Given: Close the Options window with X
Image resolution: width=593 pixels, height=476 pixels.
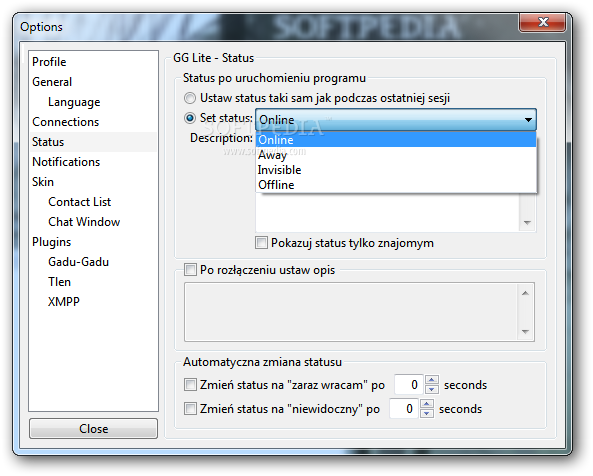Looking at the screenshot, I should [543, 22].
